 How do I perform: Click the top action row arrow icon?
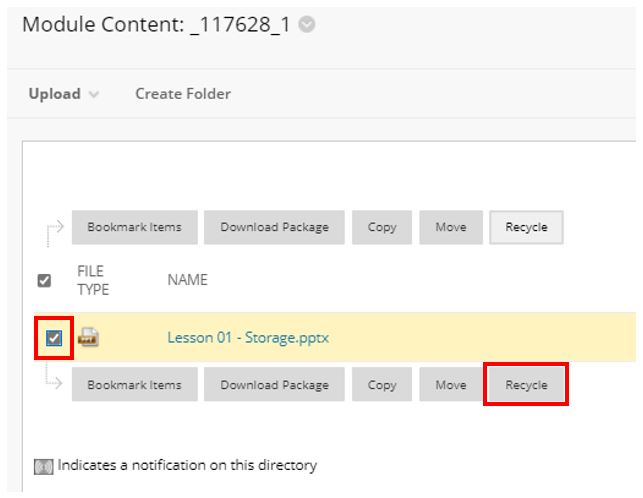[x=54, y=233]
